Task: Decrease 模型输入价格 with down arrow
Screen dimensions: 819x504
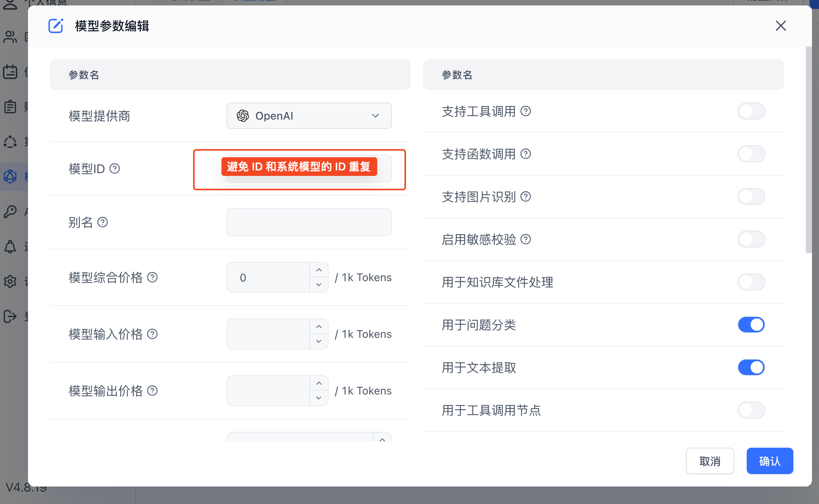Action: tap(319, 341)
